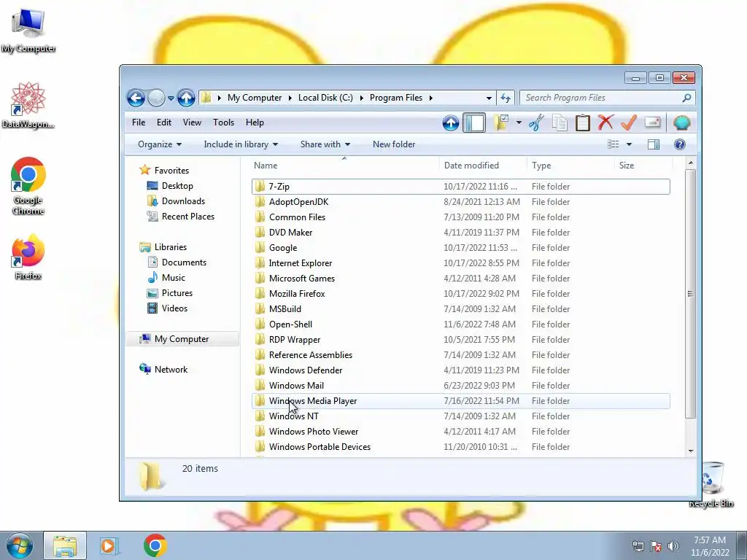Click the Windows Start orb
The image size is (747, 560).
point(19,545)
